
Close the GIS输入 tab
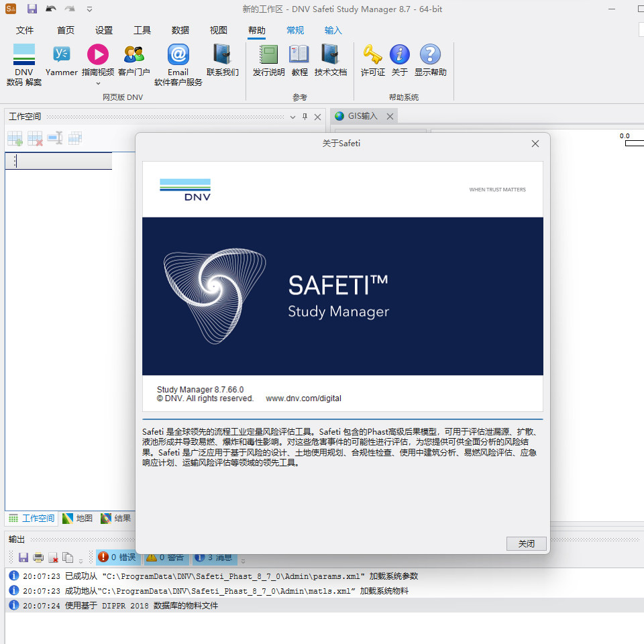(x=390, y=117)
